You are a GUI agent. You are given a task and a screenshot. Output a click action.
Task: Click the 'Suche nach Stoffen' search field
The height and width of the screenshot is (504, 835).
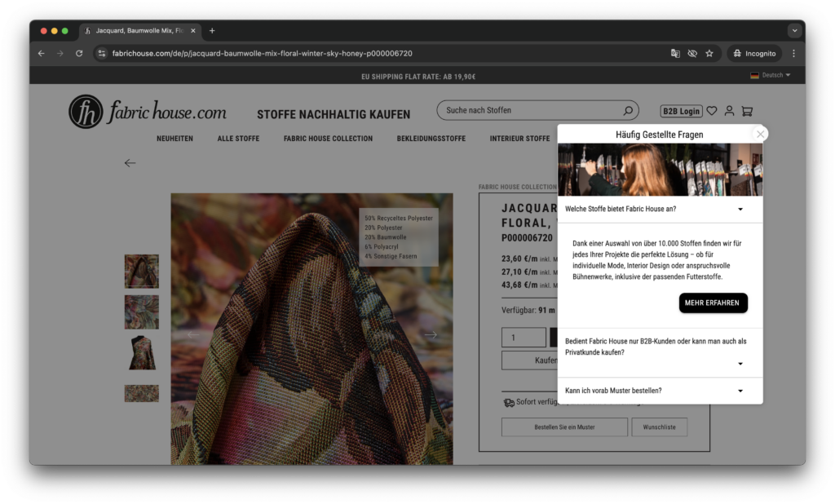[530, 111]
